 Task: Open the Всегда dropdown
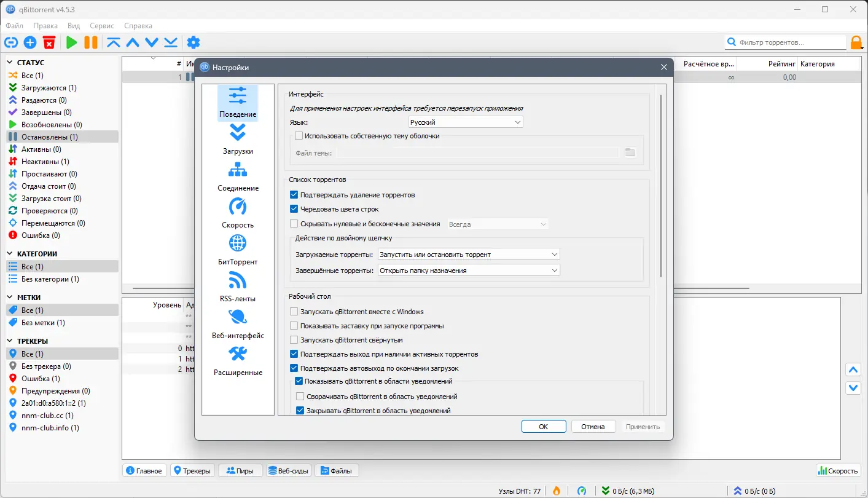tap(498, 224)
